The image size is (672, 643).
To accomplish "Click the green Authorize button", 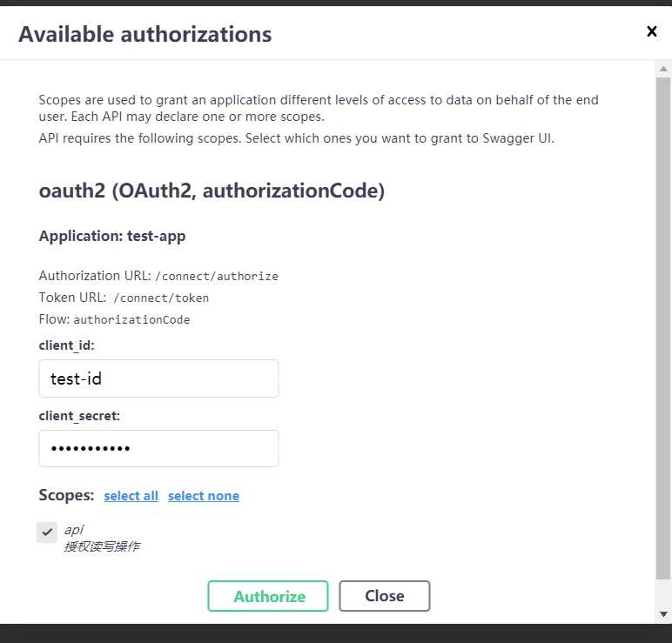I will point(268,596).
